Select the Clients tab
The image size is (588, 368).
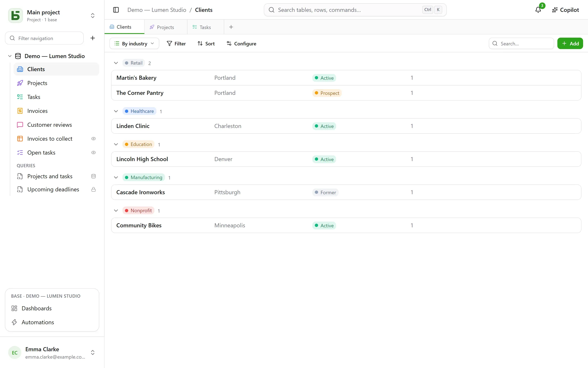pyautogui.click(x=124, y=27)
